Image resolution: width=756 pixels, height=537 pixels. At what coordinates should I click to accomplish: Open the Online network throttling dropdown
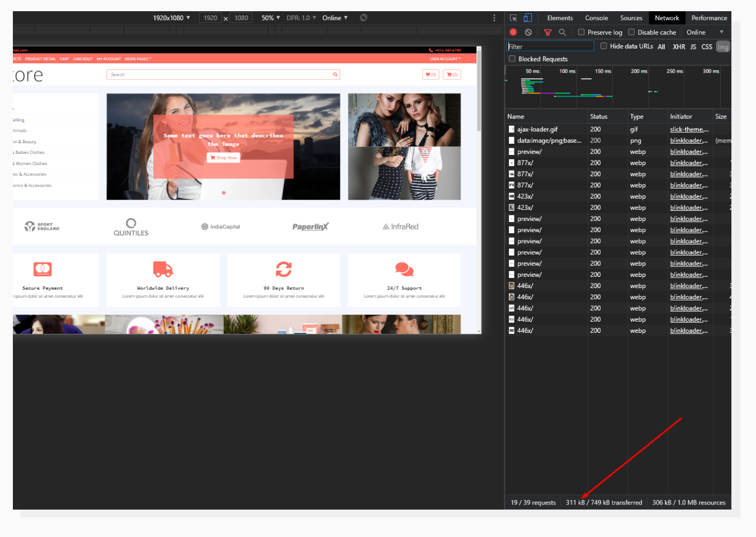click(334, 17)
